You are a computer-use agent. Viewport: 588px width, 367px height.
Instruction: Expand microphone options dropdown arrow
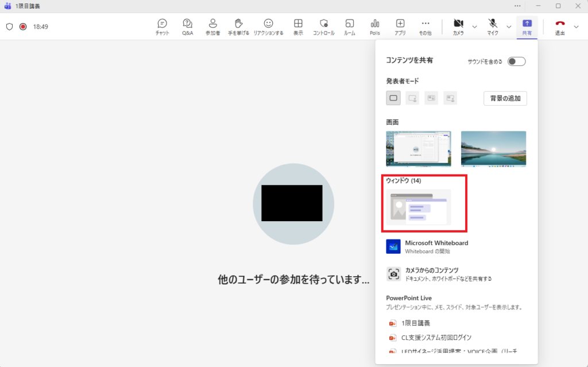pyautogui.click(x=509, y=26)
